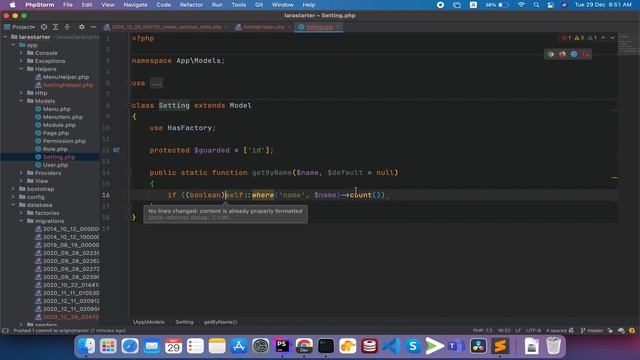Select Role.php in project tree
The height and width of the screenshot is (360, 640).
coord(55,149)
